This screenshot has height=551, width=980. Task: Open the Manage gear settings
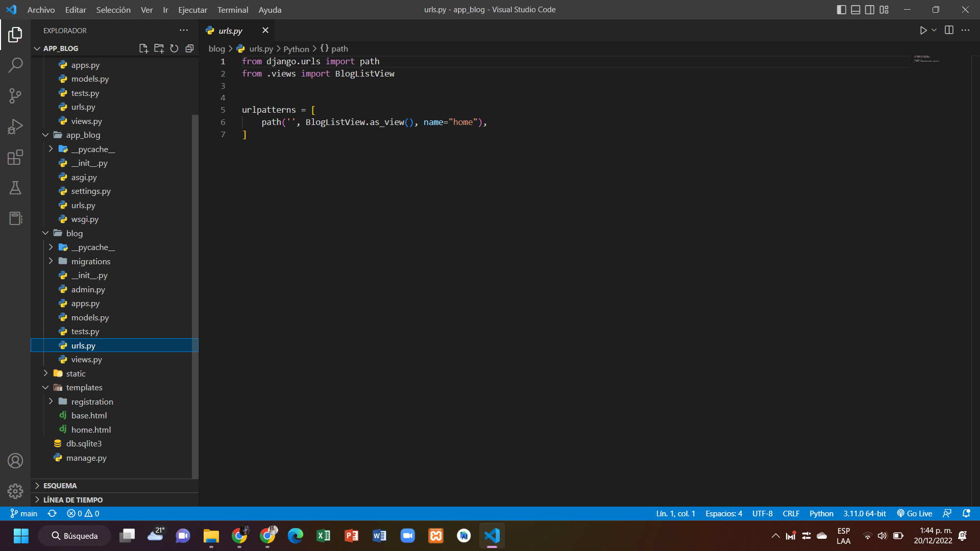tap(15, 491)
